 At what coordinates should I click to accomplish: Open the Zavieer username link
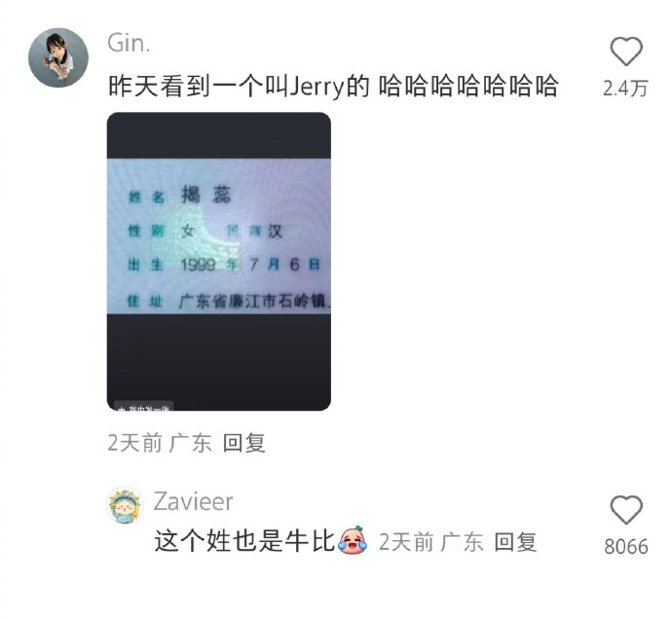tap(193, 501)
